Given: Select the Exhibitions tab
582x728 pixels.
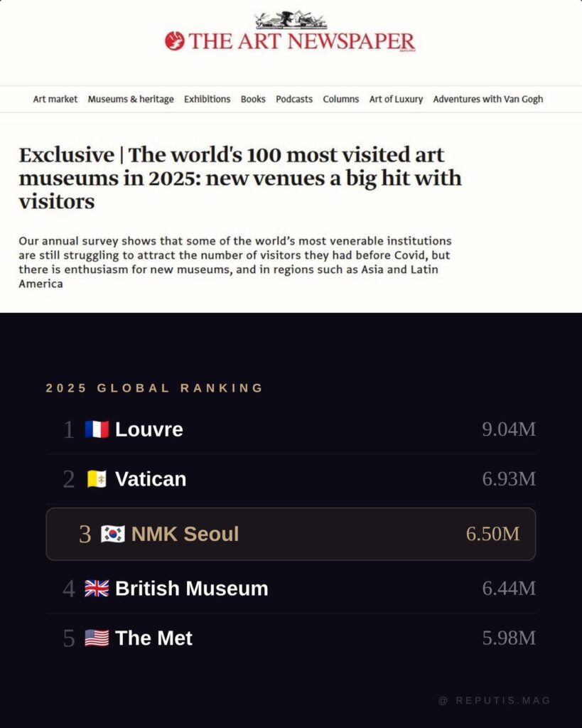Looking at the screenshot, I should point(207,99).
